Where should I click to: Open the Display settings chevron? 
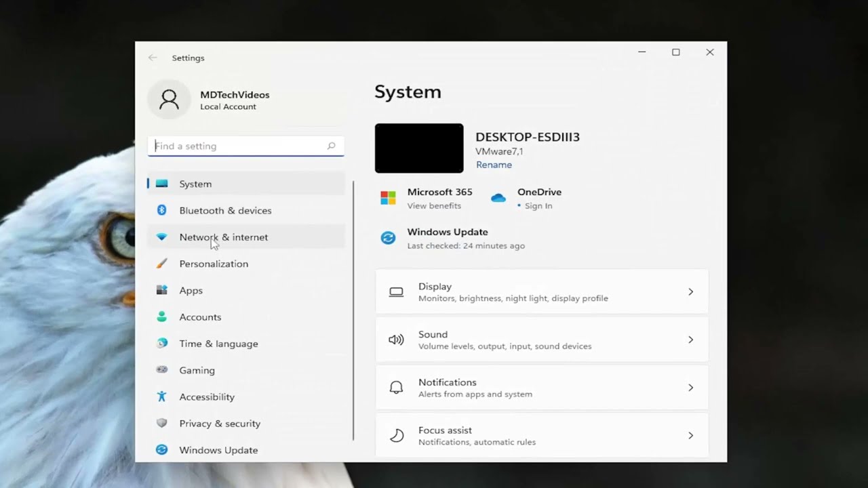pyautogui.click(x=690, y=292)
